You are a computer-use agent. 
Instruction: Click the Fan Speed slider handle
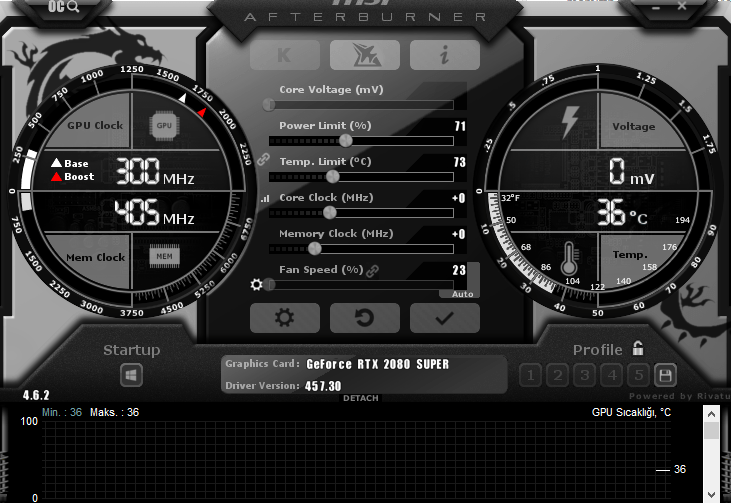269,284
